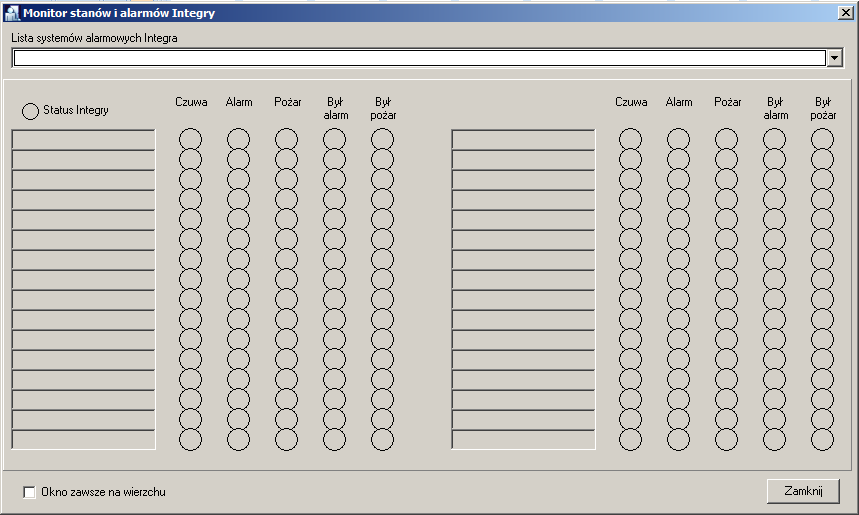859x515 pixels.
Task: Click 'Czuwa' column header in left group
Action: click(191, 102)
